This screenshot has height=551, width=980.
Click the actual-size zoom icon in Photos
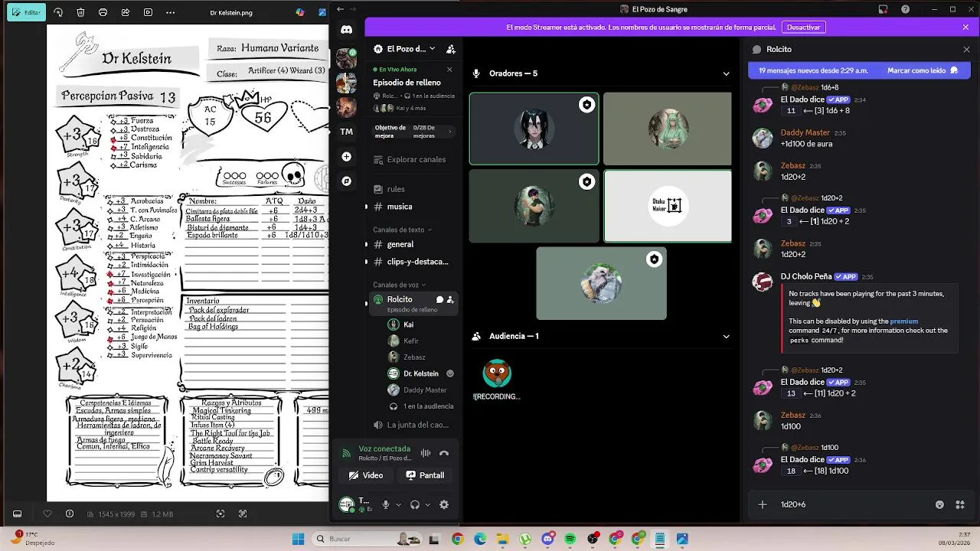point(243,514)
